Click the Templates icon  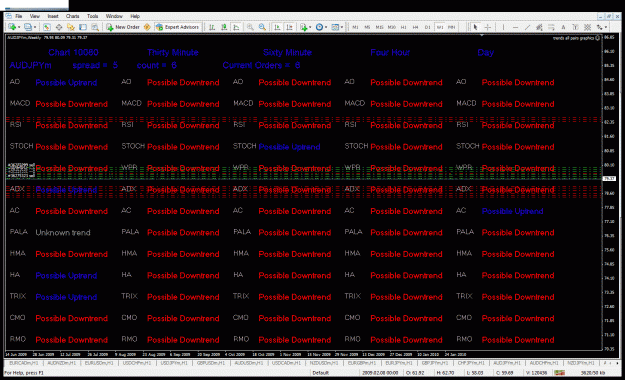point(335,27)
